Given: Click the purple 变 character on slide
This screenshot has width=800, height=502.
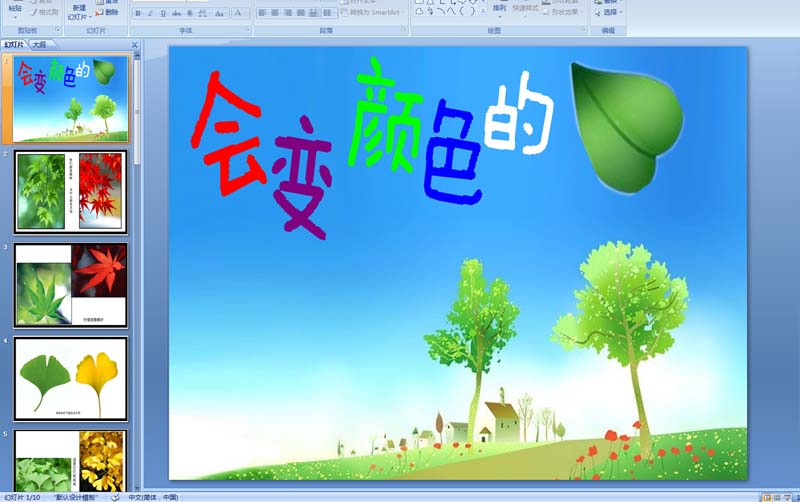Looking at the screenshot, I should [301, 178].
